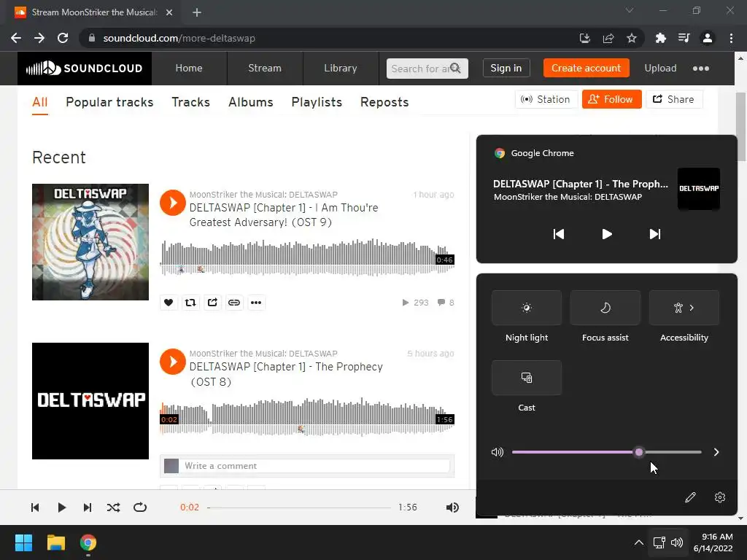Open Chrome extensions puzzle icon

tap(660, 38)
